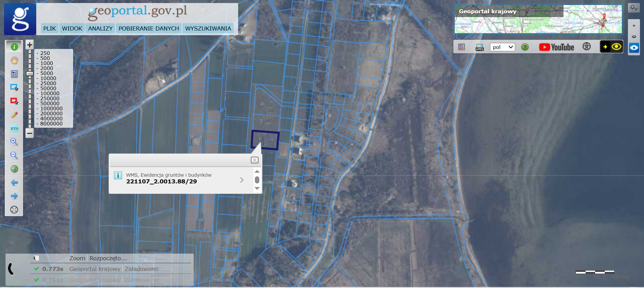The height and width of the screenshot is (288, 644).
Task: Select the hand pan tool
Action: (x=14, y=61)
